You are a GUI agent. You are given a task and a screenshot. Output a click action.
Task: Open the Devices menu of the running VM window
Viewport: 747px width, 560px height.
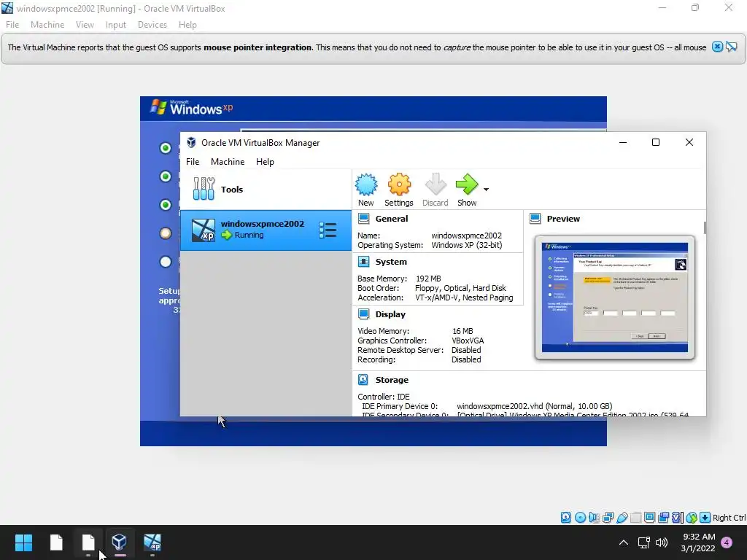click(152, 25)
